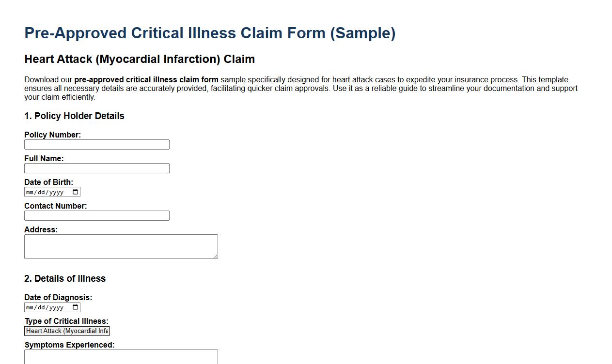Click the month segment of Date of Diagnosis
Viewport: 612px width, 364px height.
coord(31,307)
